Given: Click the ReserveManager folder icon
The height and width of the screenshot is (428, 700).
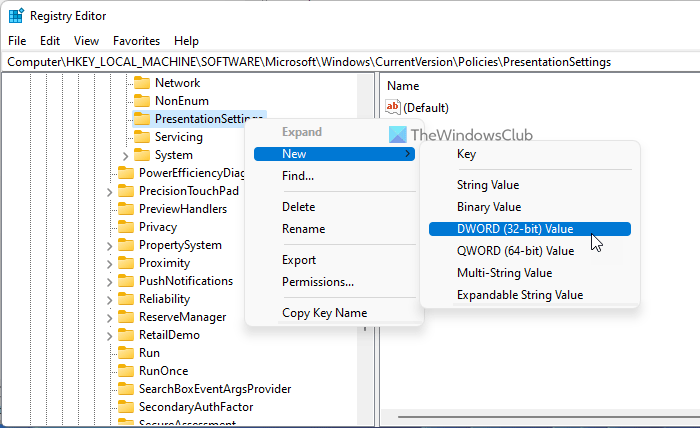Looking at the screenshot, I should pos(126,316).
